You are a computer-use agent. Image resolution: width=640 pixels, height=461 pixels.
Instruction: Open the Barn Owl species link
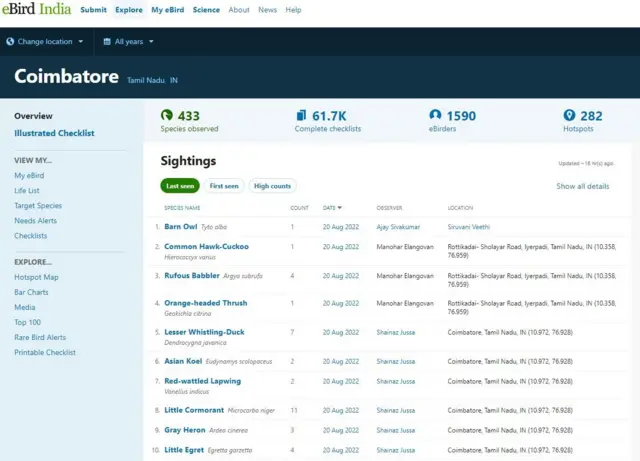pos(180,227)
